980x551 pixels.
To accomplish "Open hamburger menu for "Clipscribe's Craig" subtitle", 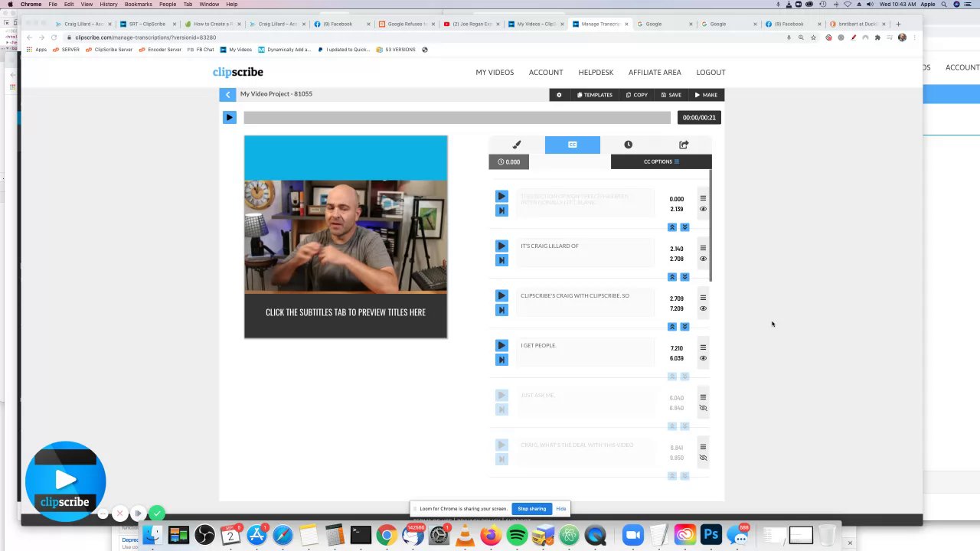I will point(703,298).
